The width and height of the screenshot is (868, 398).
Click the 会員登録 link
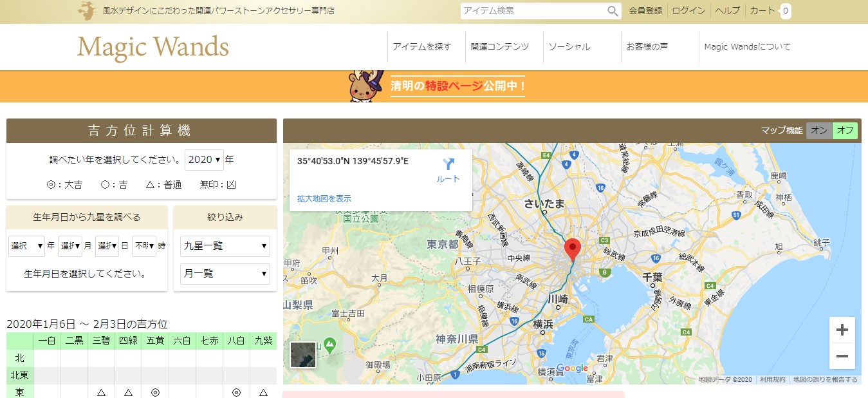point(645,11)
